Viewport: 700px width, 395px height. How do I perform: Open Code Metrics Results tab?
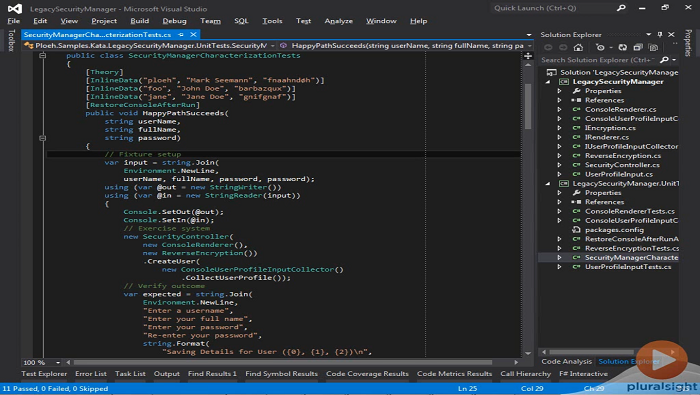(x=454, y=374)
